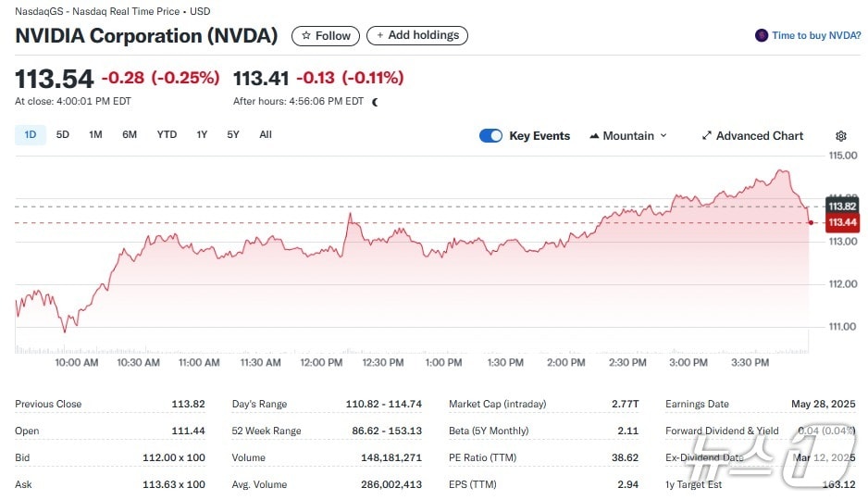Select the 1D time range tab

click(x=31, y=135)
